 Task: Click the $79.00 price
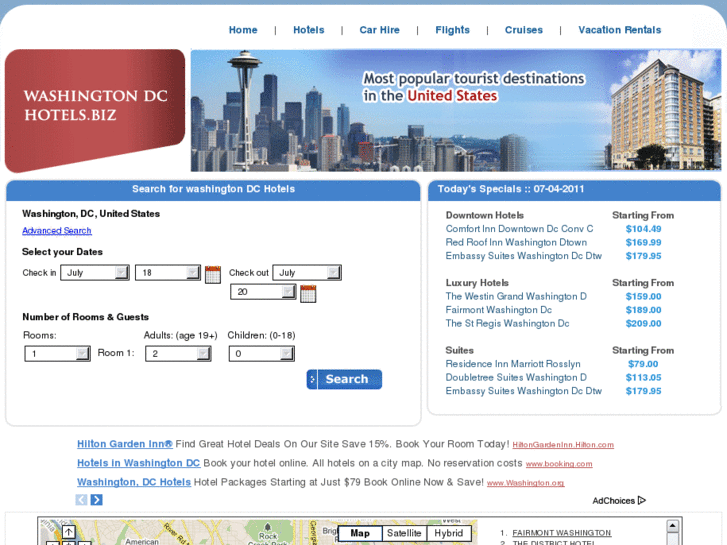pos(643,364)
